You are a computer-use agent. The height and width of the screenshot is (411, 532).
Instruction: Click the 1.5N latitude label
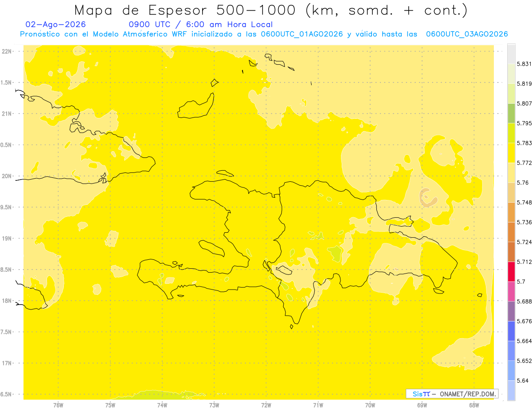click(x=6, y=83)
